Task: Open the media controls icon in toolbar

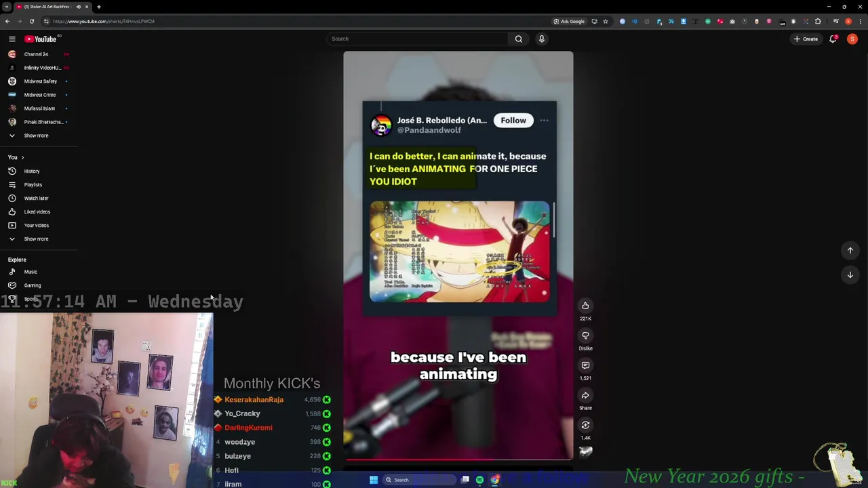Action: tap(836, 21)
